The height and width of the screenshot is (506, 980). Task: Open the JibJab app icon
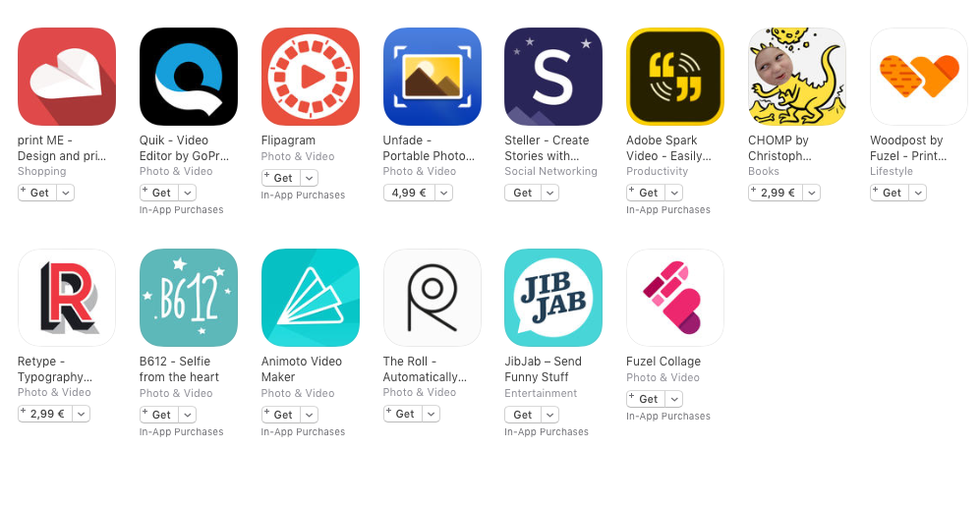[x=553, y=298]
